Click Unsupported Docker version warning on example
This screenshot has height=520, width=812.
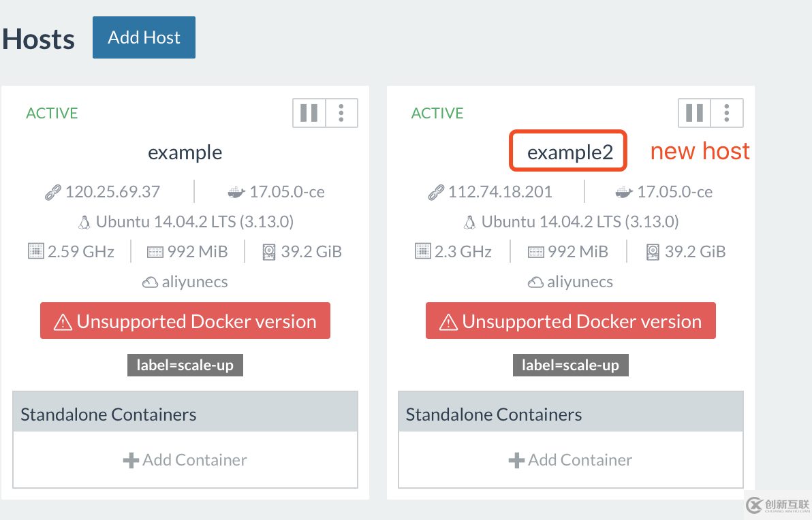coord(185,321)
